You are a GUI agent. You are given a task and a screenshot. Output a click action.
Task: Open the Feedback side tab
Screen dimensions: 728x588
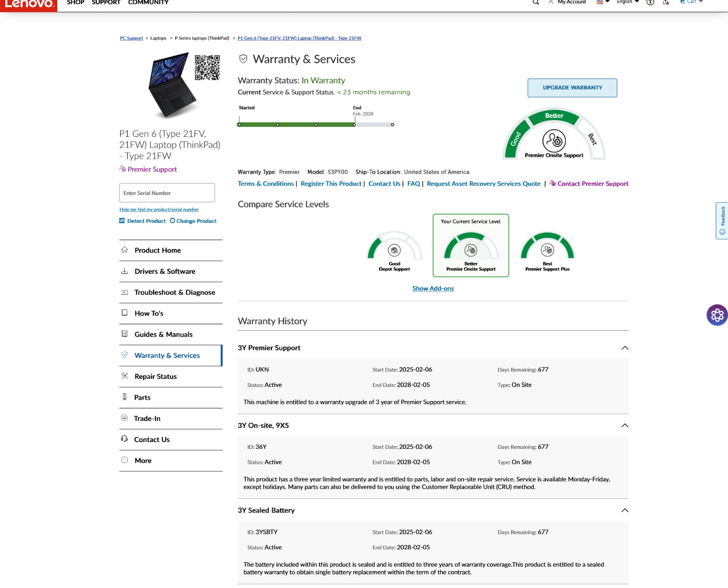point(722,221)
